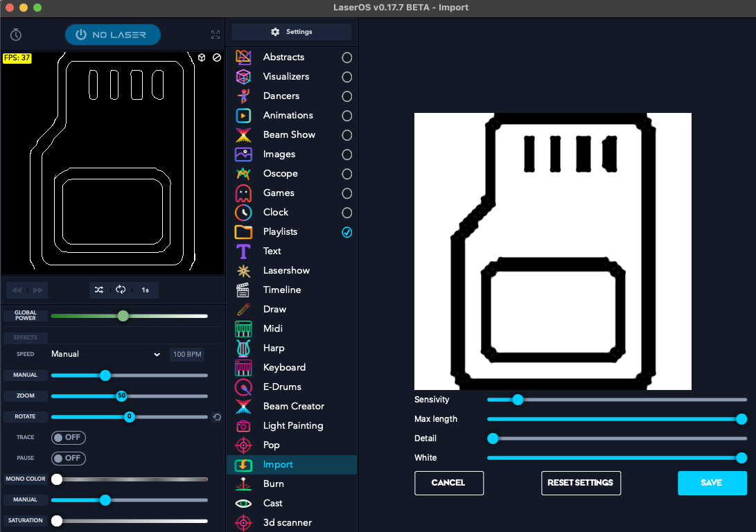Select the Abstracts radio button
756x532 pixels.
pos(347,57)
